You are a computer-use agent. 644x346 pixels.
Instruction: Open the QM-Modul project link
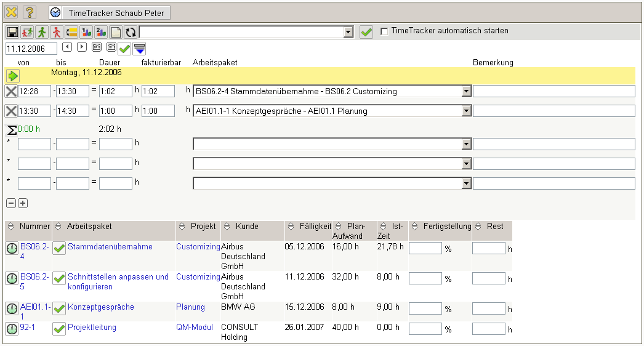(x=194, y=328)
